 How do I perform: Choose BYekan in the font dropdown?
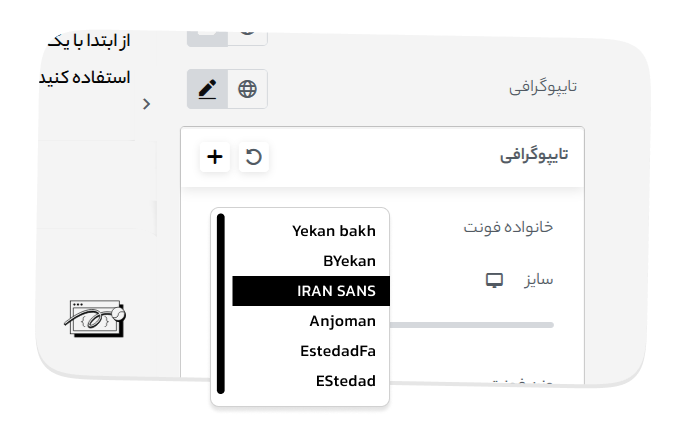349,261
